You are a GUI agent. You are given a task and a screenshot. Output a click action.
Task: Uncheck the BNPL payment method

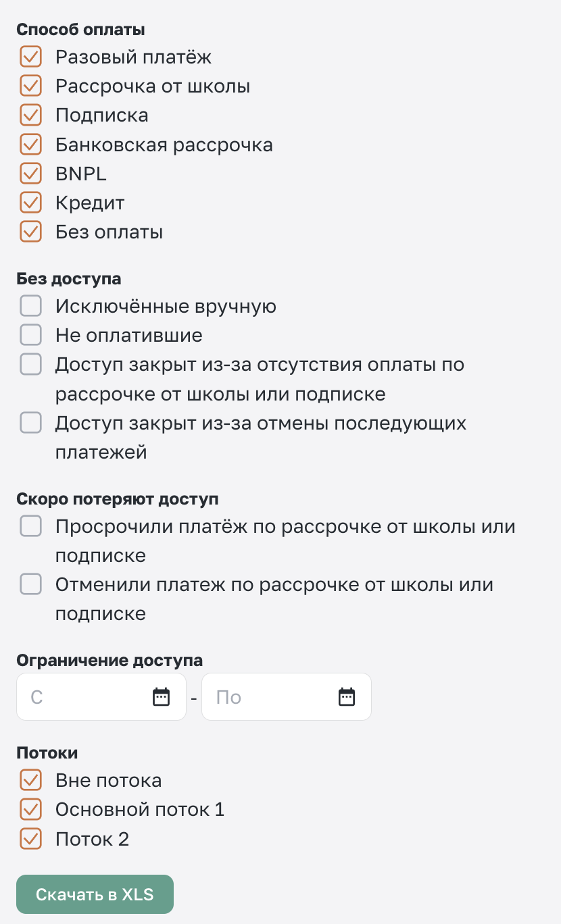tap(31, 174)
